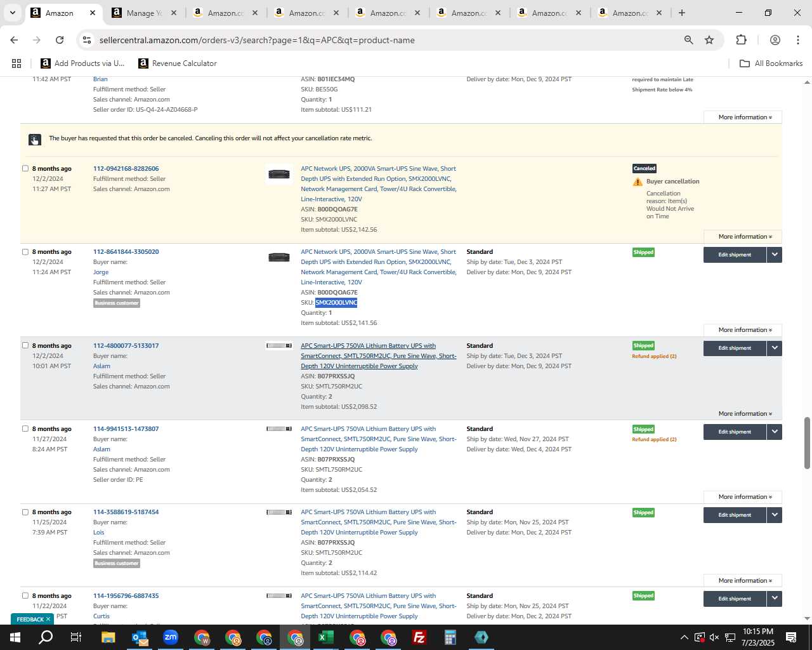Click the page vertical scrollbar thumb
The width and height of the screenshot is (812, 650).
tap(807, 443)
